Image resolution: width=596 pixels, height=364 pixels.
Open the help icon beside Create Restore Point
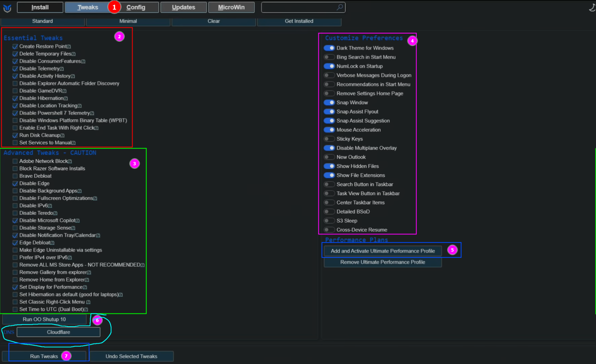(x=69, y=46)
